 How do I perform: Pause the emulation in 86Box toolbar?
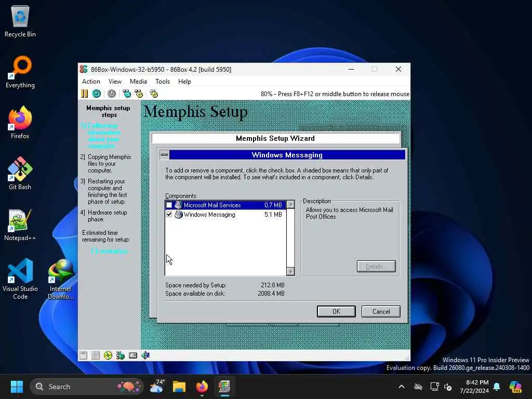pos(85,94)
